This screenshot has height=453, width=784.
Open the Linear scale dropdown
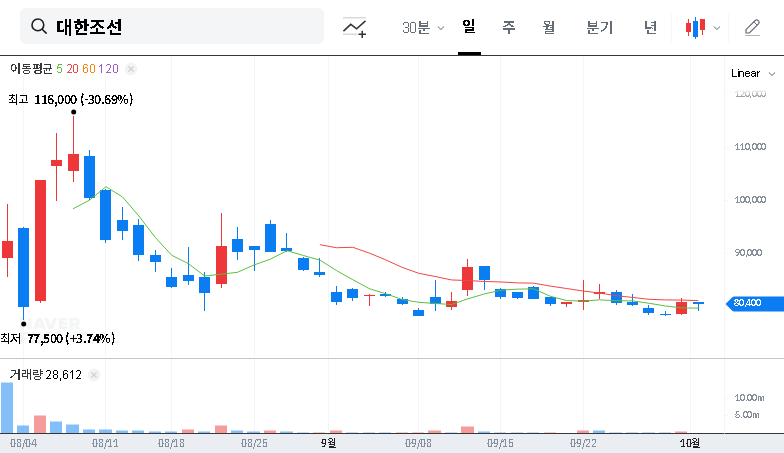click(751, 73)
